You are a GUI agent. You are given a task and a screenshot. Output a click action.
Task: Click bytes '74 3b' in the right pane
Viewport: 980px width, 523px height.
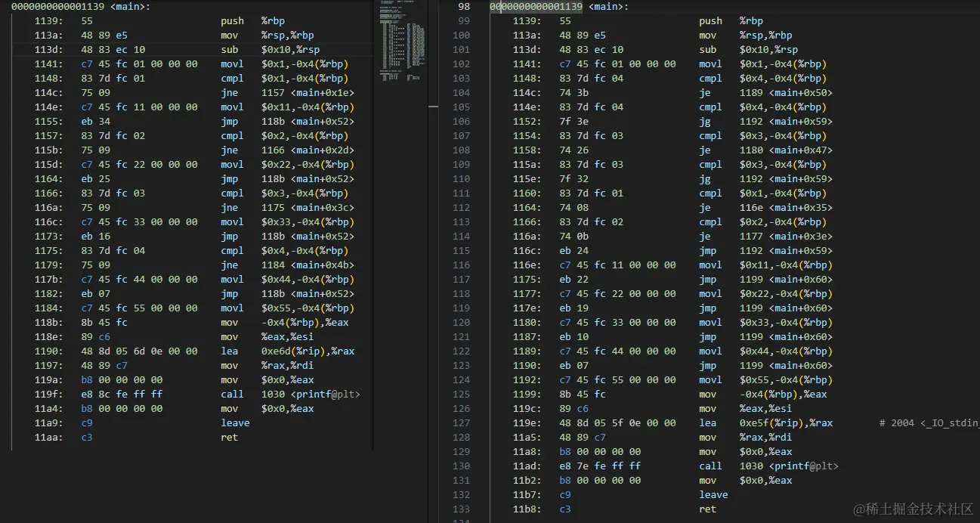click(x=573, y=93)
